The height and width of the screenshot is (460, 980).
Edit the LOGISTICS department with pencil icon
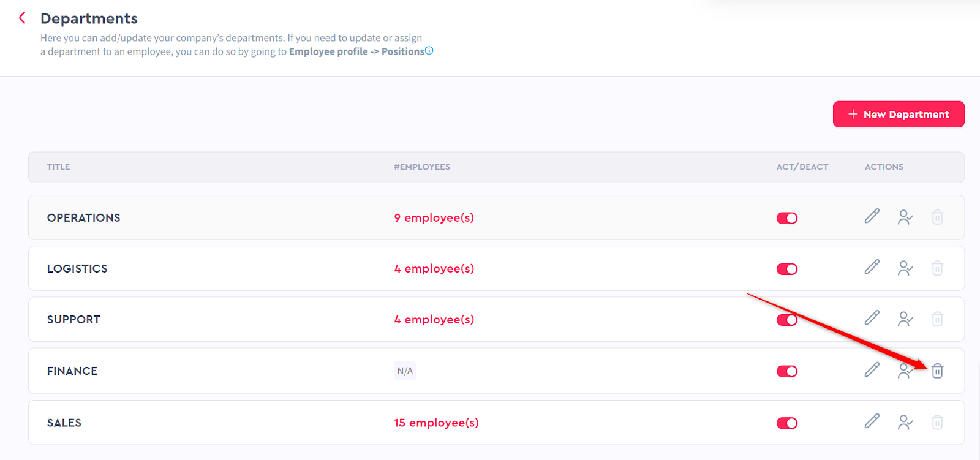click(872, 267)
